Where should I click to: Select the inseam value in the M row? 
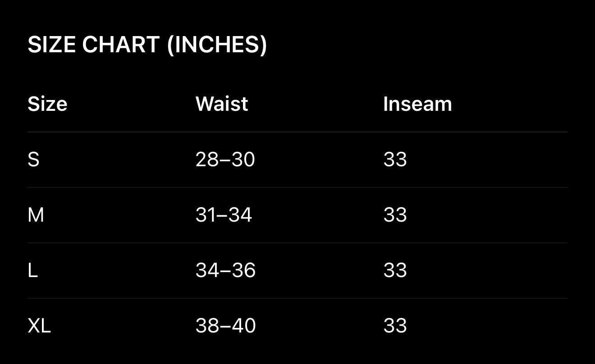[x=395, y=215]
